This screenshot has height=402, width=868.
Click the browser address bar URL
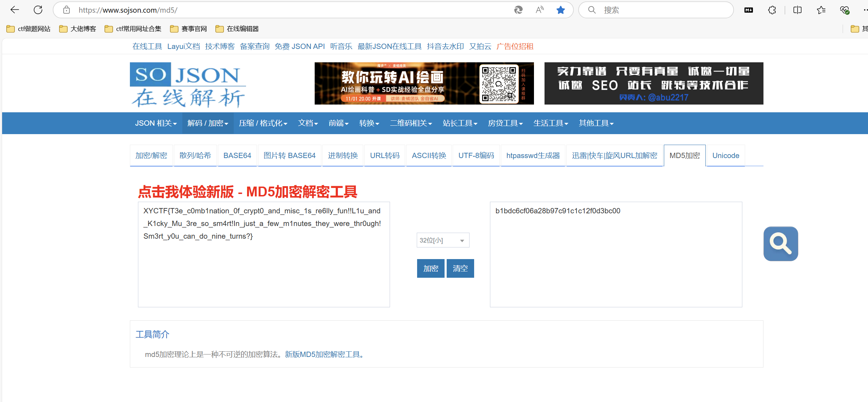pyautogui.click(x=128, y=10)
